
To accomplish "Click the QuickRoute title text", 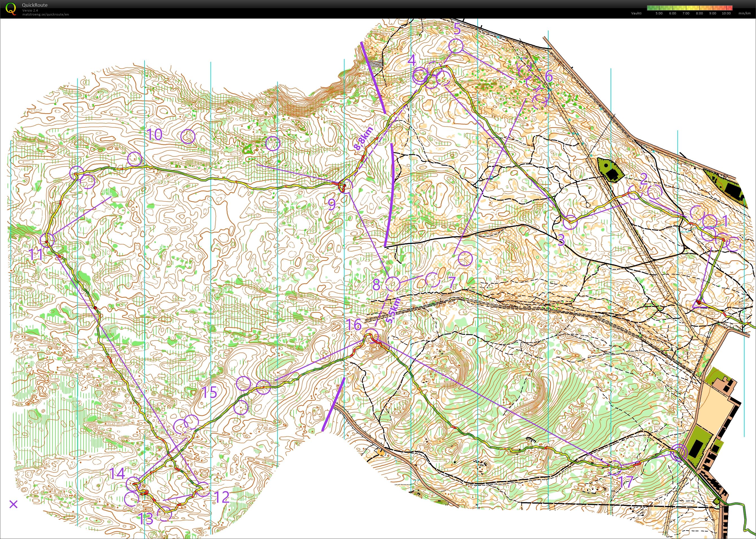I will coord(34,5).
